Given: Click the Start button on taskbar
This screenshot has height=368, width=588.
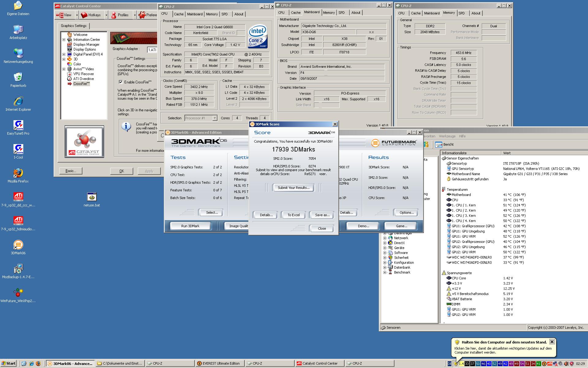Looking at the screenshot, I should point(9,363).
